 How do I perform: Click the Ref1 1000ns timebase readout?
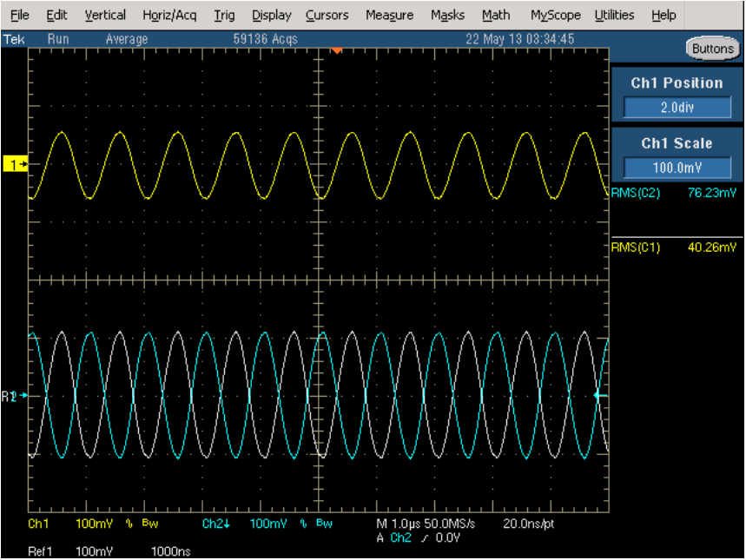pyautogui.click(x=170, y=551)
